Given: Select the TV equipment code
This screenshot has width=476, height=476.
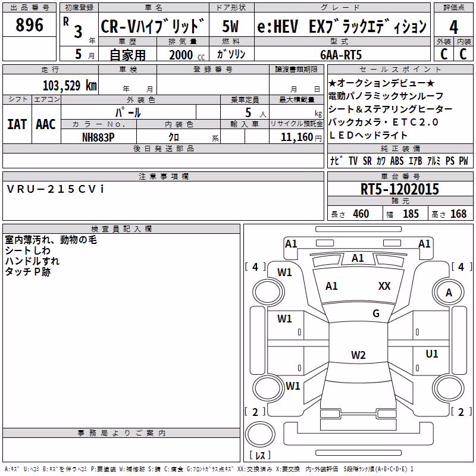Looking at the screenshot, I should [x=353, y=161].
